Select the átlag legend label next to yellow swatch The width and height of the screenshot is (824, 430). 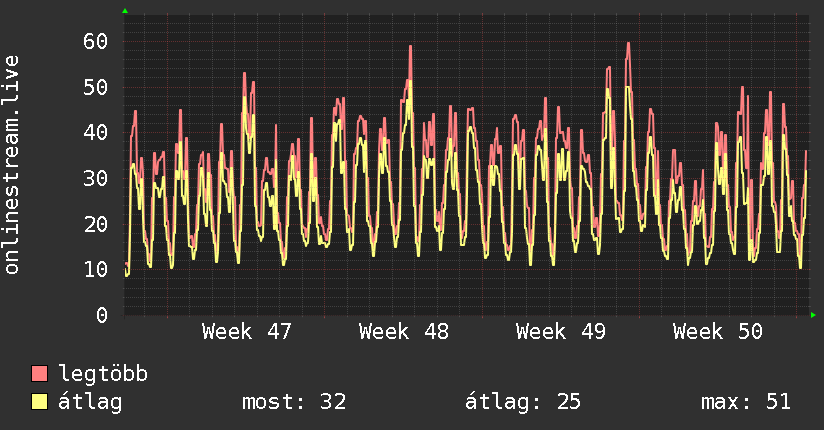click(x=90, y=403)
